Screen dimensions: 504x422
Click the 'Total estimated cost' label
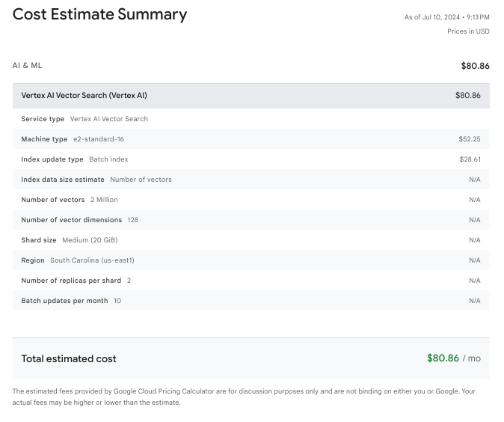69,358
